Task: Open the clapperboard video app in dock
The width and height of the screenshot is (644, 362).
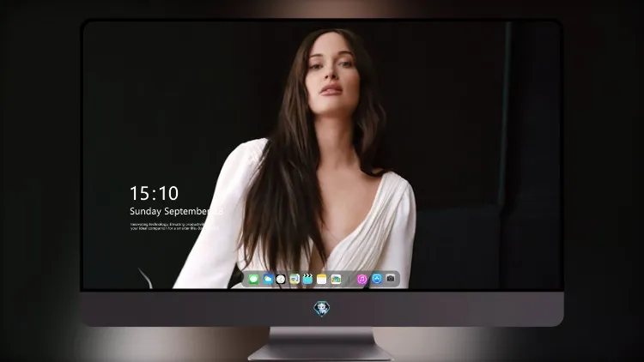Action: 307,280
